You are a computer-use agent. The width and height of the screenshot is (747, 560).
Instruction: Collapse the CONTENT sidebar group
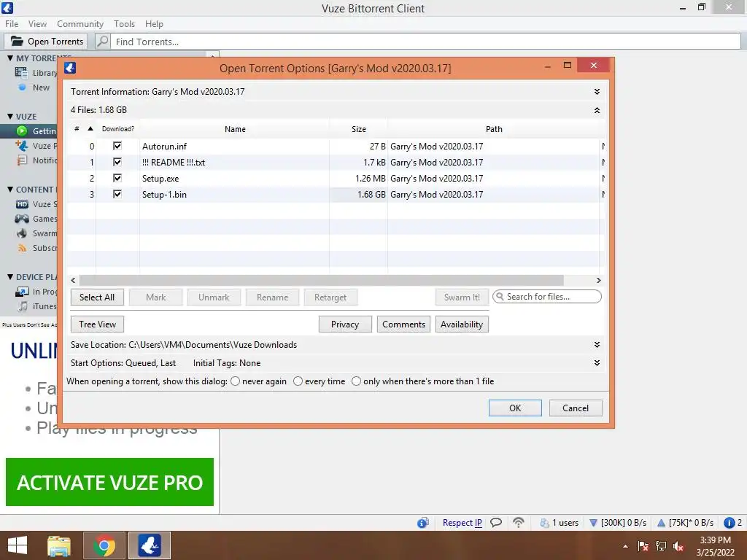click(10, 189)
